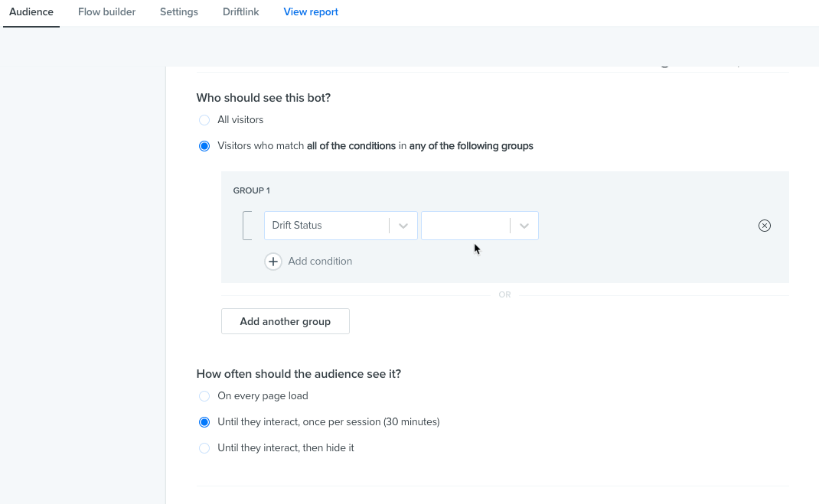Select Until they interact, then hide it
Image resolution: width=819 pixels, height=504 pixels.
pos(204,448)
